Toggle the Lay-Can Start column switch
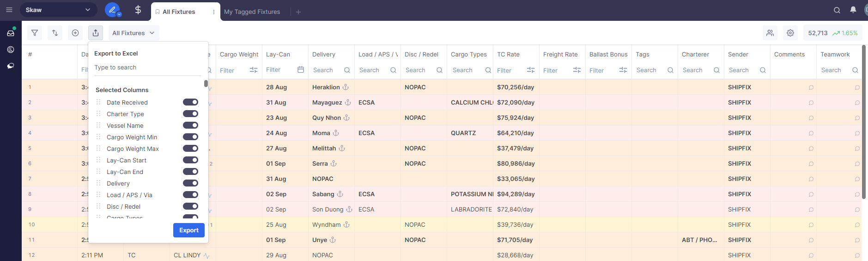868x261 pixels. (190, 160)
